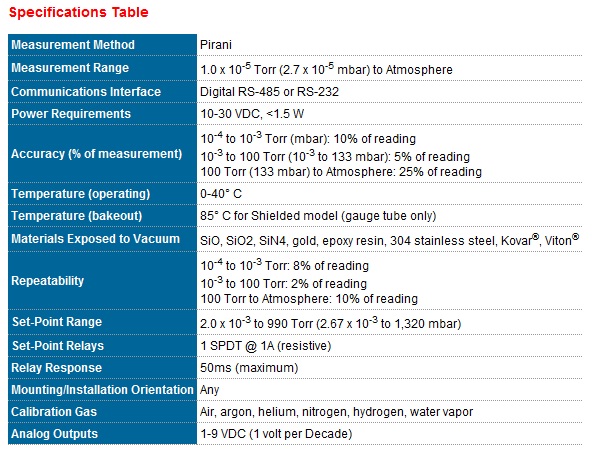Click the Digital RS-485 or RS-232 text
Viewport: 592px width, 453px height.
click(x=269, y=91)
